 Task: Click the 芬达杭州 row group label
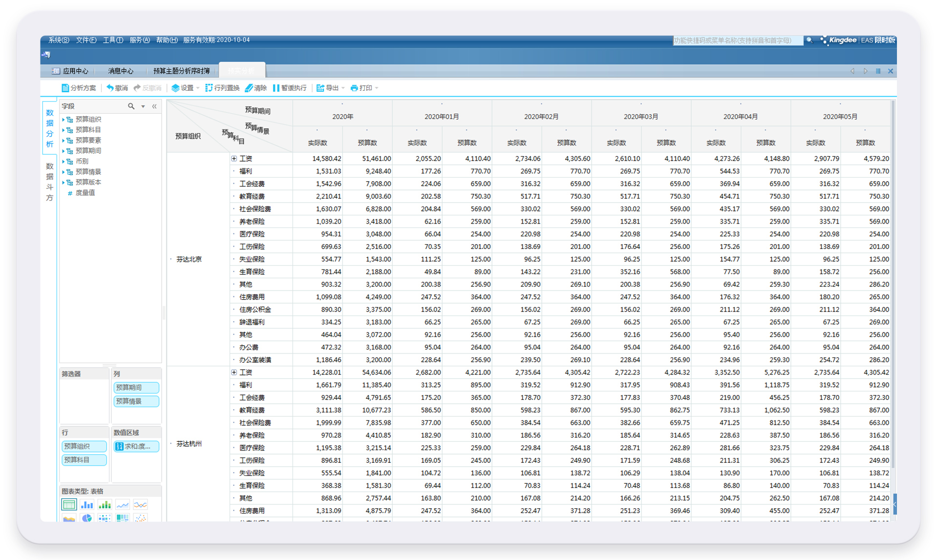pos(189,444)
